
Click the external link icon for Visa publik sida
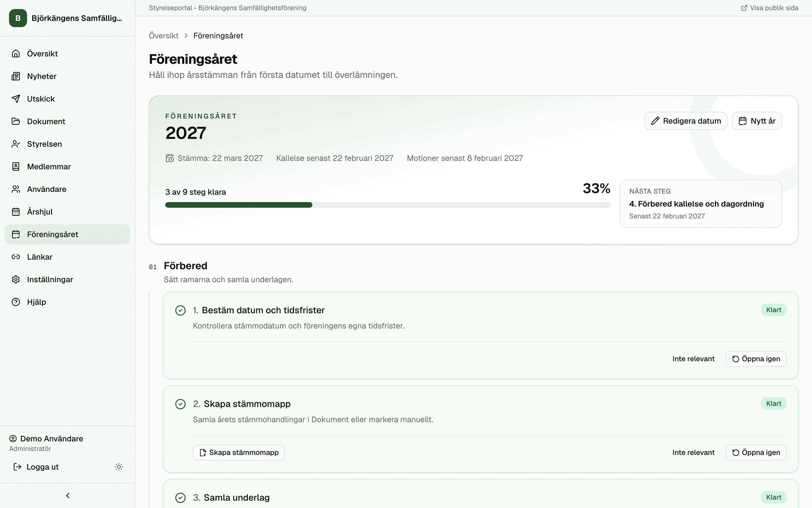[x=744, y=8]
